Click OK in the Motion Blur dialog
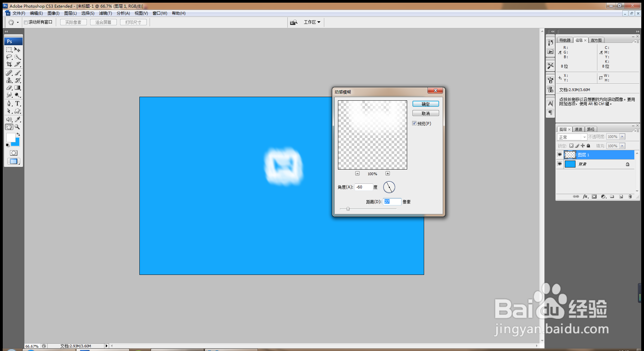Screen dimensions: 644x351 [x=425, y=104]
